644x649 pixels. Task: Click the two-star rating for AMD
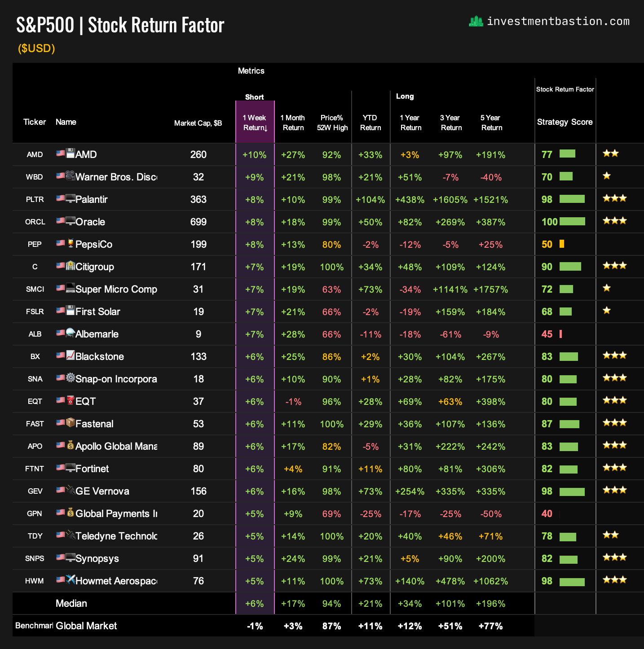point(611,153)
